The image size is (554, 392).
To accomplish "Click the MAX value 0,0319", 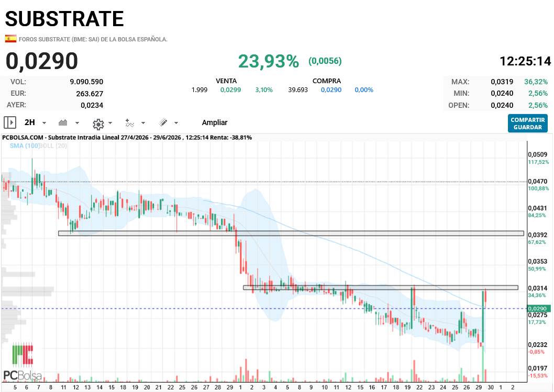I will (x=502, y=82).
